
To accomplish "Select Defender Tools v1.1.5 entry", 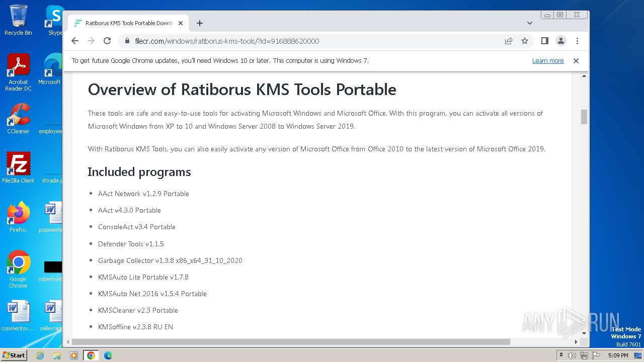I will pos(131,244).
